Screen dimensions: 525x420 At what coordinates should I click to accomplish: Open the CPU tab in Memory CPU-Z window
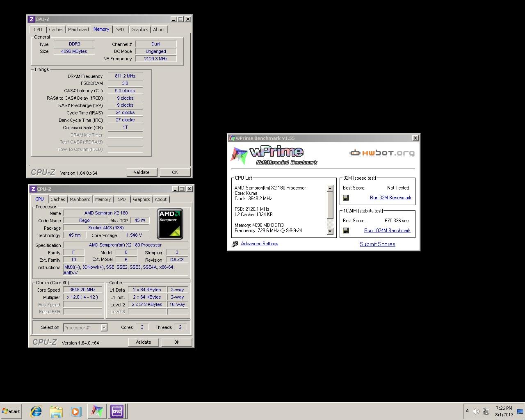pos(38,30)
